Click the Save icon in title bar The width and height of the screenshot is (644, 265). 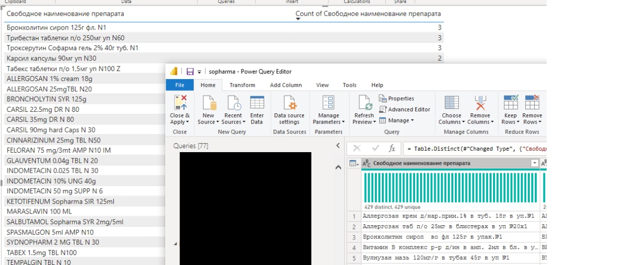point(190,72)
